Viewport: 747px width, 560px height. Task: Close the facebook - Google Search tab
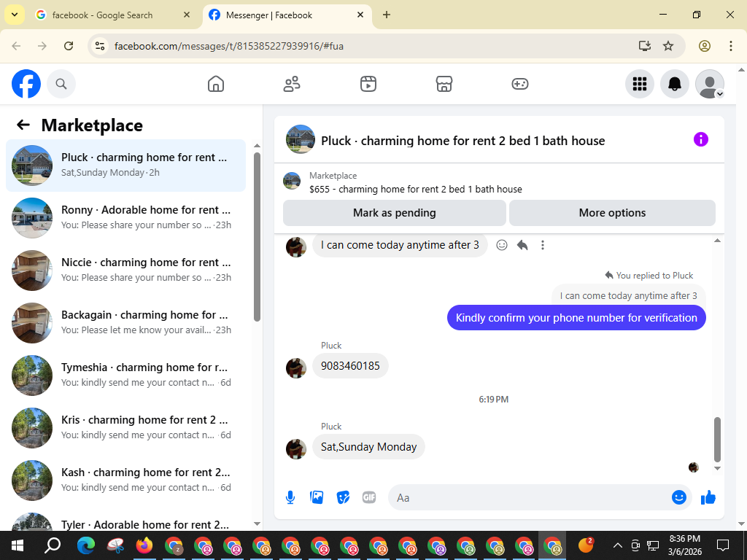[x=187, y=15]
